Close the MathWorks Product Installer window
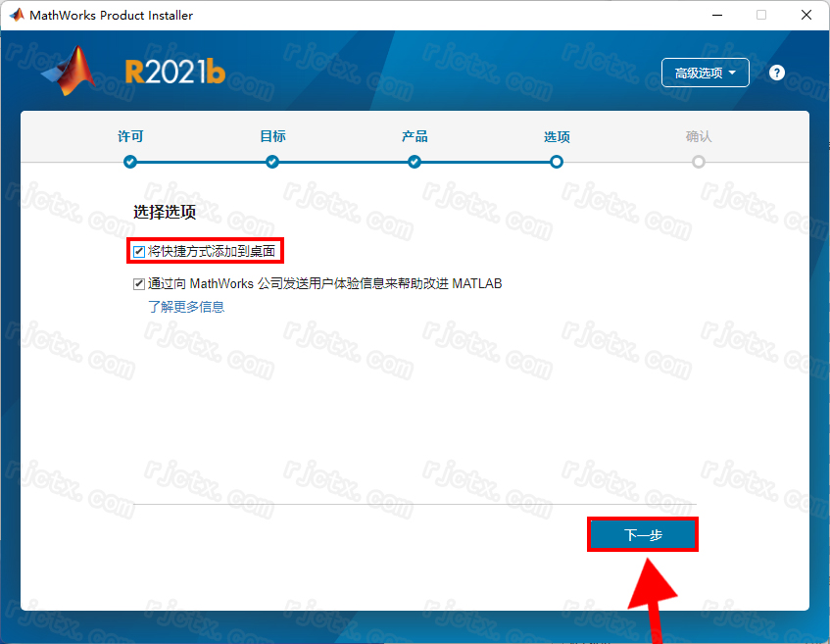The width and height of the screenshot is (830, 644). point(805,15)
